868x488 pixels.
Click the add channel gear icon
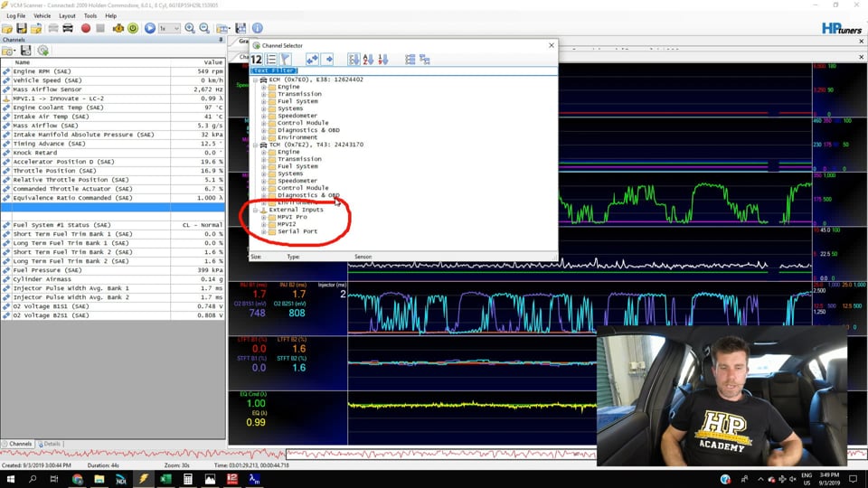coord(42,51)
